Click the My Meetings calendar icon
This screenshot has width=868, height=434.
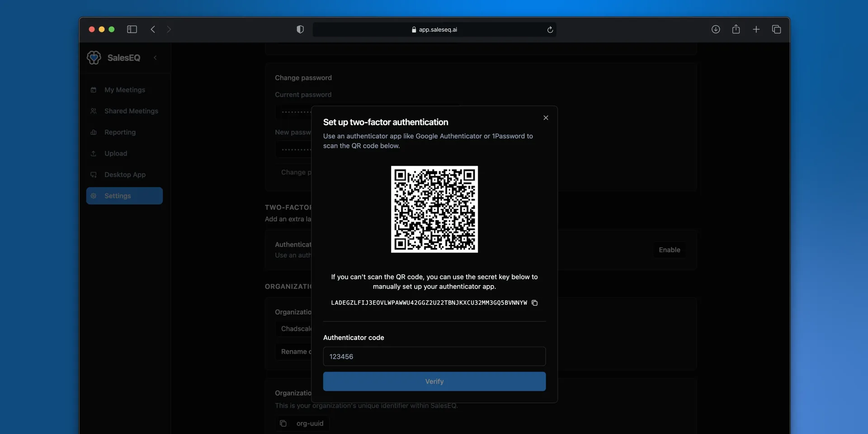click(x=94, y=90)
